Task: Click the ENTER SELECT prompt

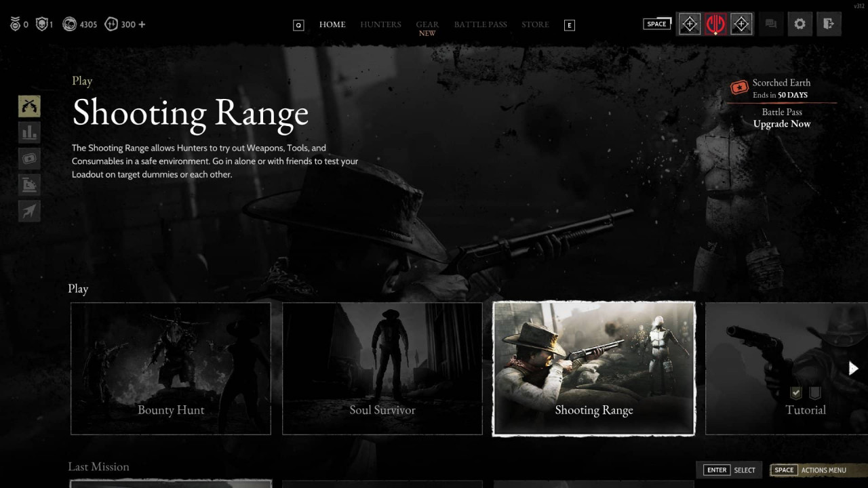Action: point(730,470)
